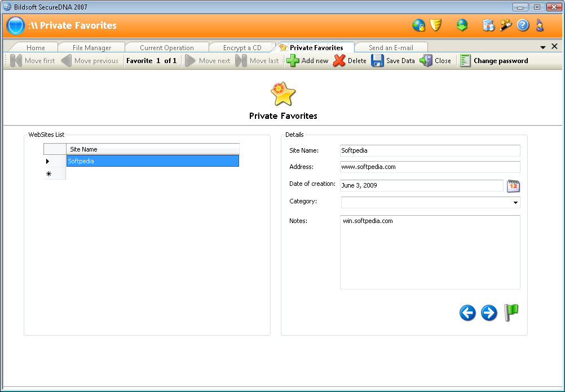Click the blue left arrow in Details

pyautogui.click(x=467, y=313)
